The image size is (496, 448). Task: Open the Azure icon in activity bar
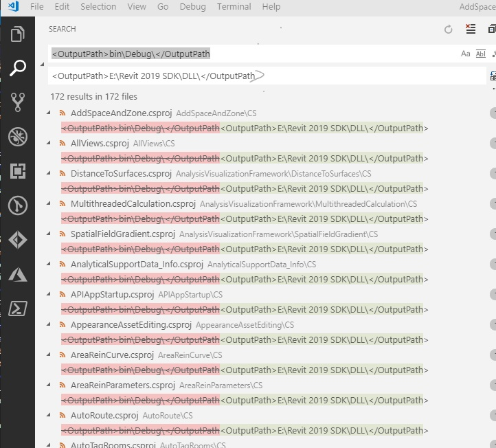point(18,274)
